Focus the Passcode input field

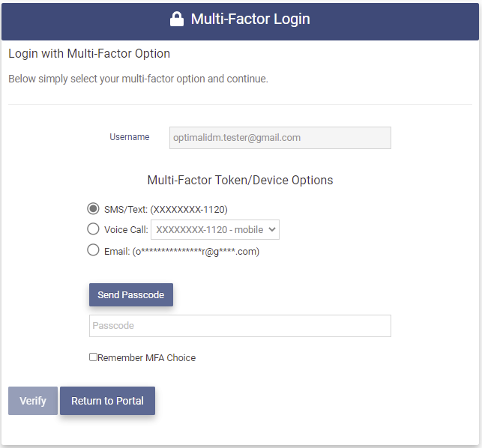pyautogui.click(x=240, y=326)
